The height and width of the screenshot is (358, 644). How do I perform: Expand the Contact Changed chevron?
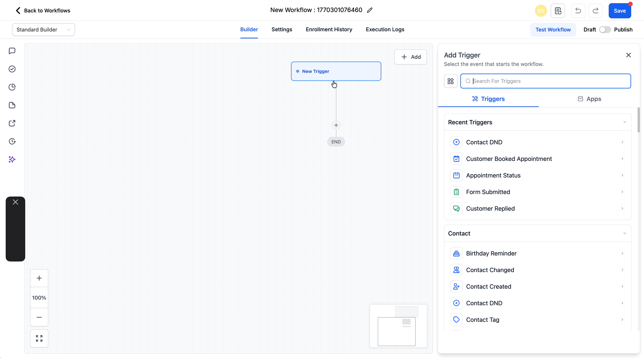pos(622,270)
